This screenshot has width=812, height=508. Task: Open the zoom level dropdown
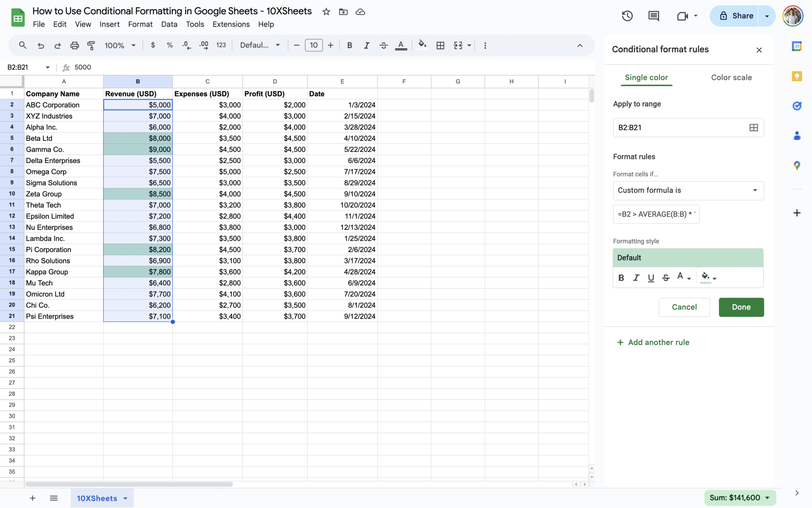pyautogui.click(x=120, y=45)
